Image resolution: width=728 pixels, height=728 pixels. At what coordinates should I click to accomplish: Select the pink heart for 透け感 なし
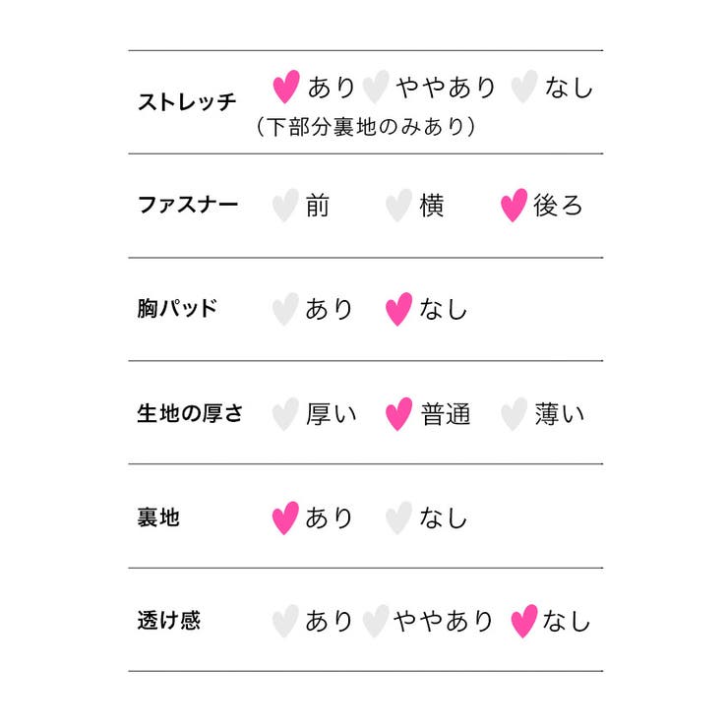pyautogui.click(x=524, y=621)
